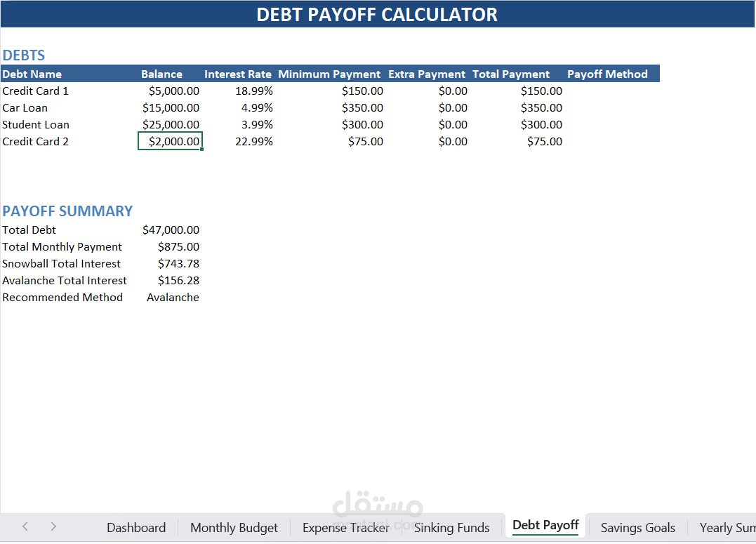This screenshot has height=544, width=756.
Task: Select Credit Card 1 total payment $150.00
Action: click(541, 91)
